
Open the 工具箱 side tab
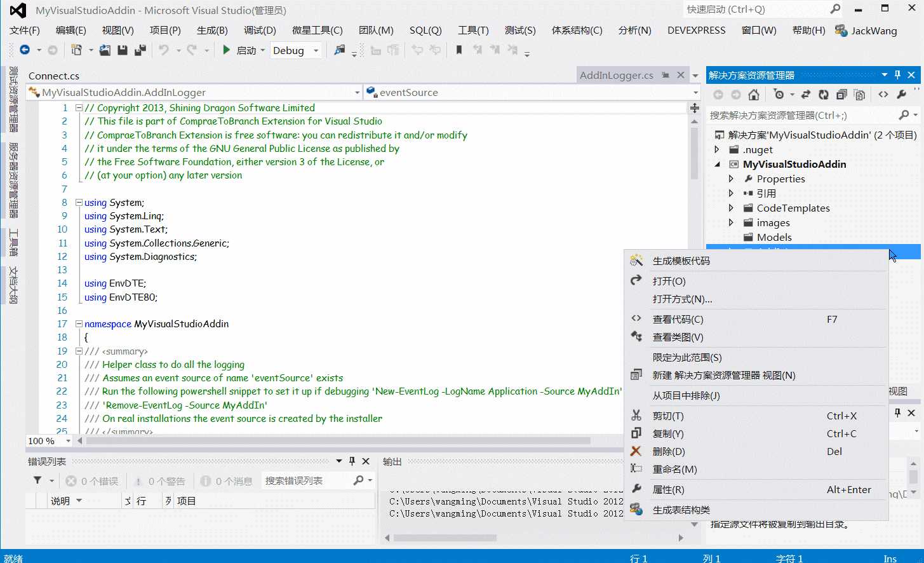[13, 242]
